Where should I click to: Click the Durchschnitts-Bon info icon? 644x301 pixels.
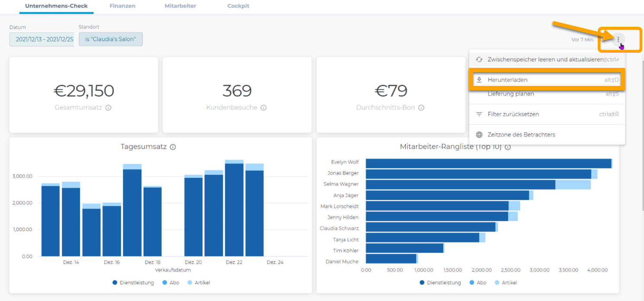[x=421, y=108]
